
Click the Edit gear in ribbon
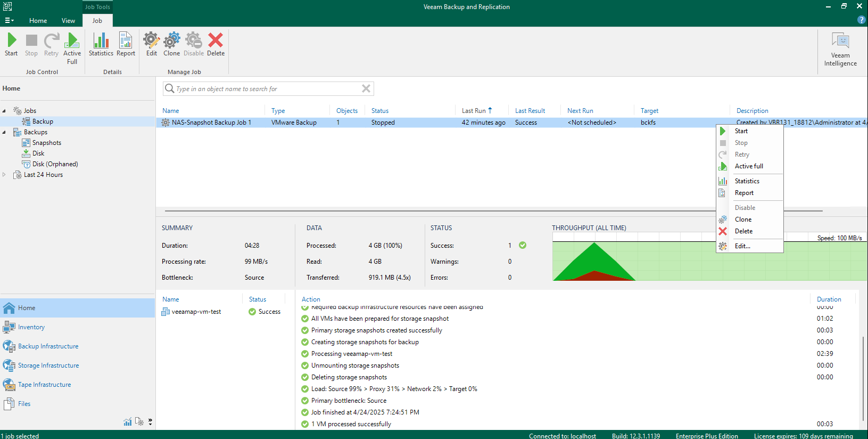click(x=152, y=45)
